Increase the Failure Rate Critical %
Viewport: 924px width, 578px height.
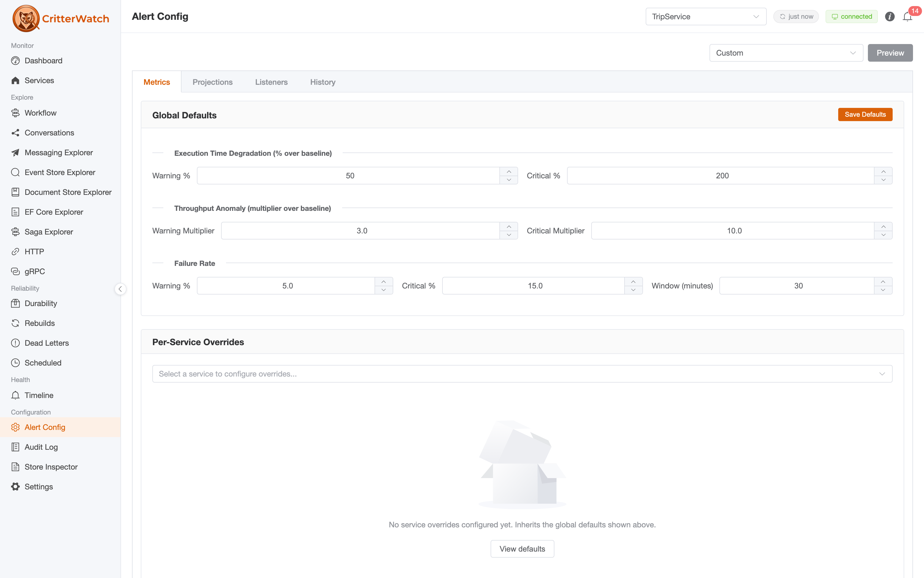(x=633, y=282)
